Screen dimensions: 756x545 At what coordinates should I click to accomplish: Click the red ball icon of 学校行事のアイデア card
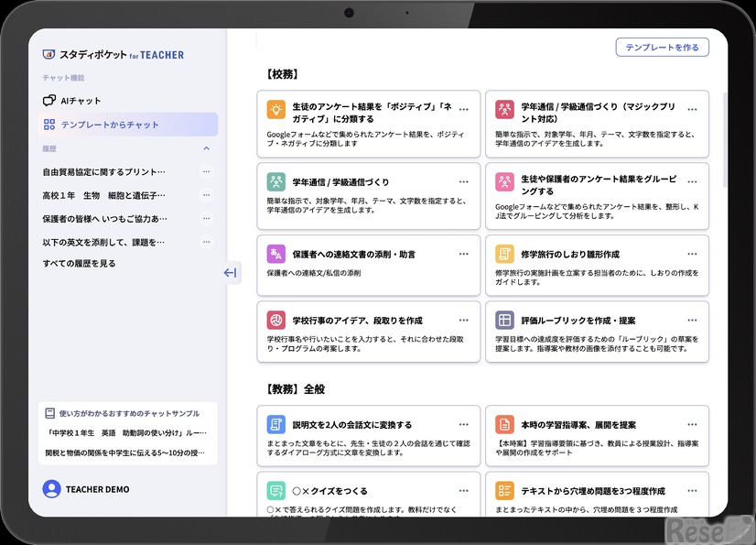276,320
